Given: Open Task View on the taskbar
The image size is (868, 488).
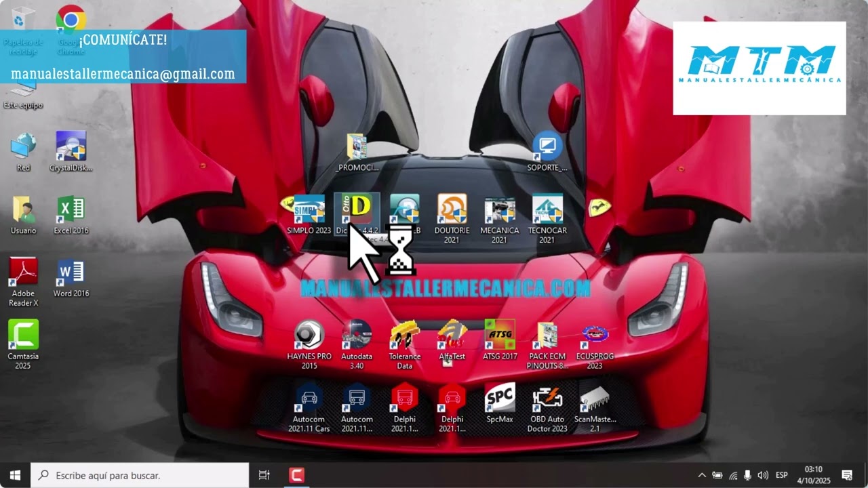Looking at the screenshot, I should [x=264, y=475].
